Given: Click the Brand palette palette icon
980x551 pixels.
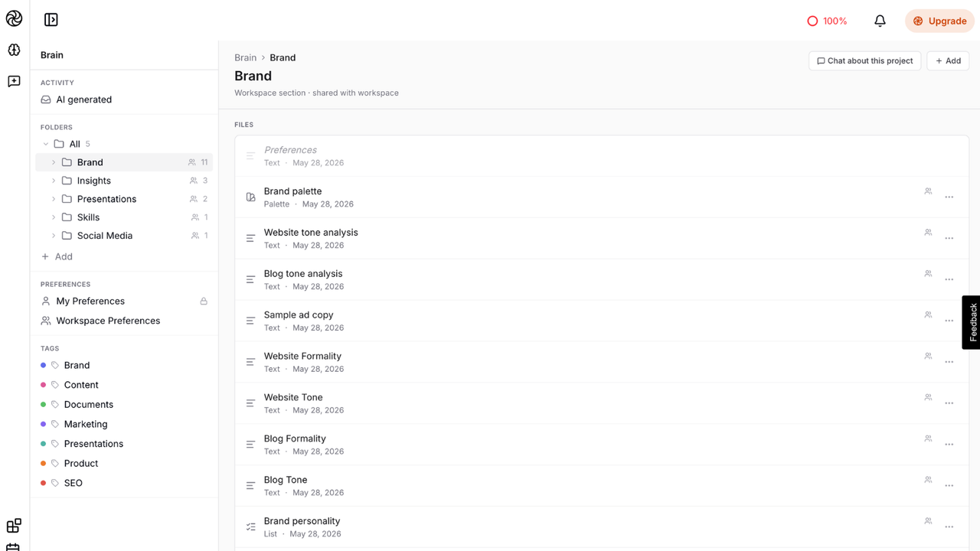Looking at the screenshot, I should tap(250, 197).
